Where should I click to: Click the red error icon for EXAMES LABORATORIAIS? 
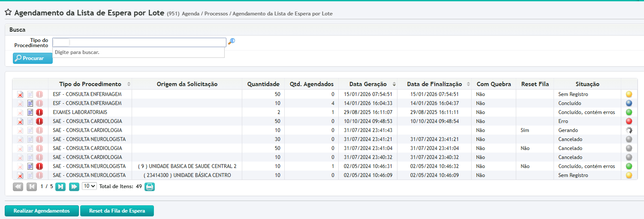pyautogui.click(x=39, y=112)
